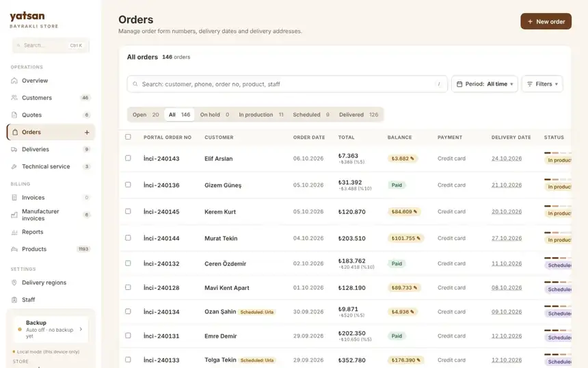Edit the ₺3.682 balance badge

(403, 159)
